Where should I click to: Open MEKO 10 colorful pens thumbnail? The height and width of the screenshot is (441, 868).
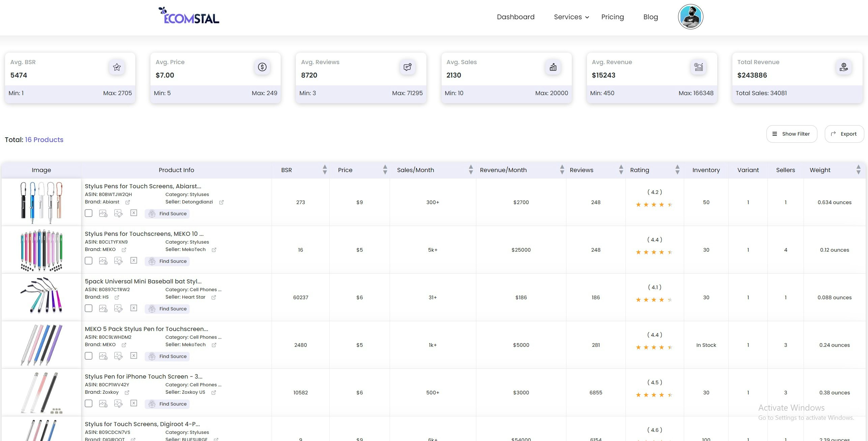coord(41,250)
